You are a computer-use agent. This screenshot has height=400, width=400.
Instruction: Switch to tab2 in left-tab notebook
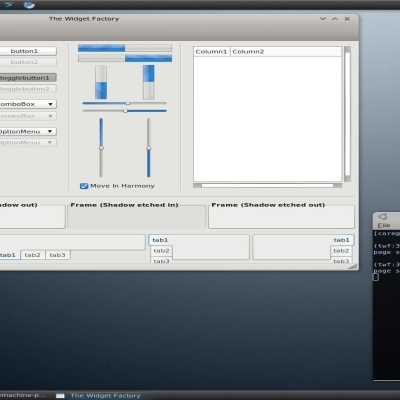pyautogui.click(x=162, y=251)
